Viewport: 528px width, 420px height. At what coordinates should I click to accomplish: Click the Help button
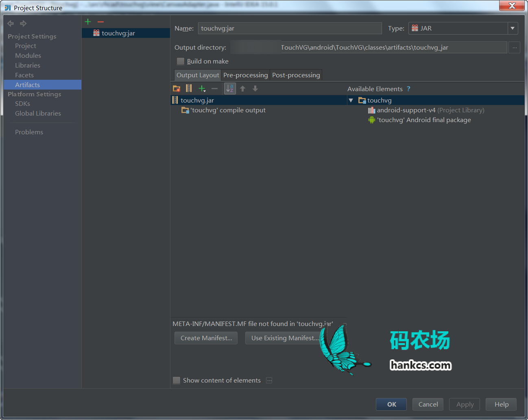coord(501,405)
